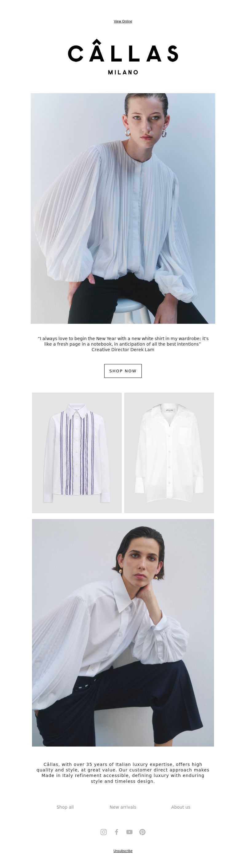Open the Facebook social icon
Image resolution: width=246 pixels, height=868 pixels.
point(117,832)
